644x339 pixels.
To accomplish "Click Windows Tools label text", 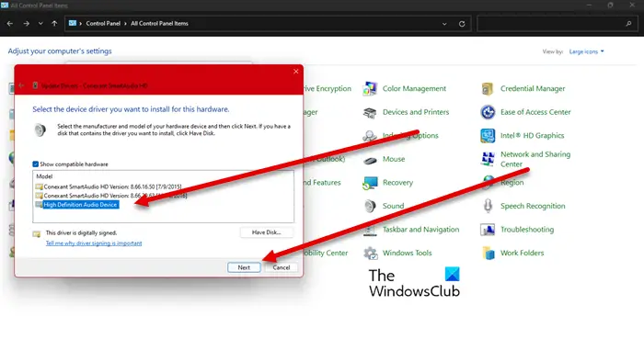I will [x=407, y=253].
